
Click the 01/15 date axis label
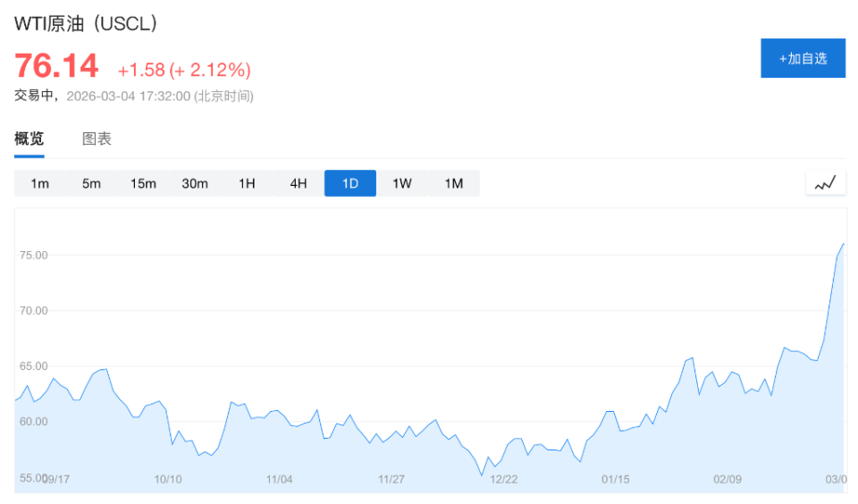[616, 479]
